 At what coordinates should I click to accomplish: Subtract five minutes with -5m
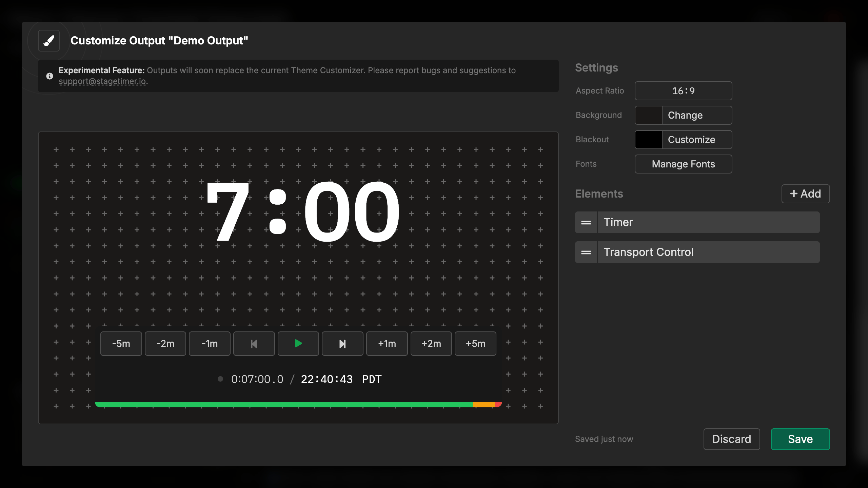tap(121, 344)
